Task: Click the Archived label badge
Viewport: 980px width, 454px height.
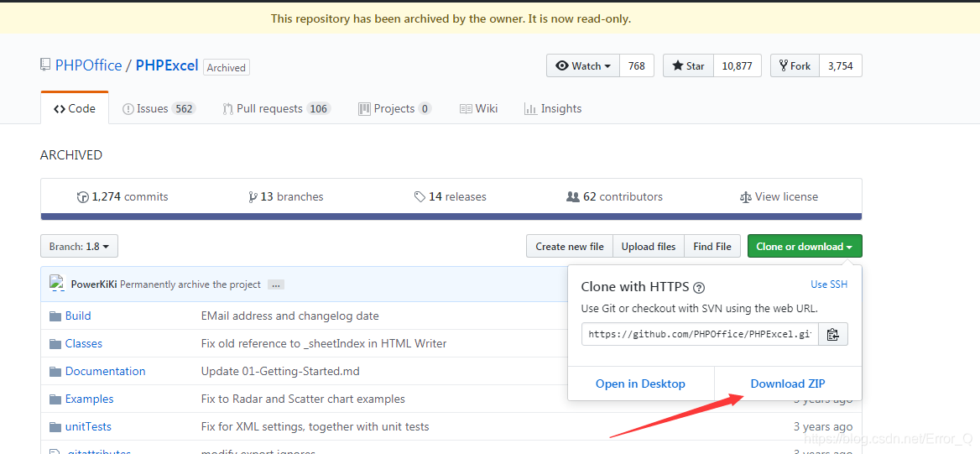Action: (x=227, y=67)
